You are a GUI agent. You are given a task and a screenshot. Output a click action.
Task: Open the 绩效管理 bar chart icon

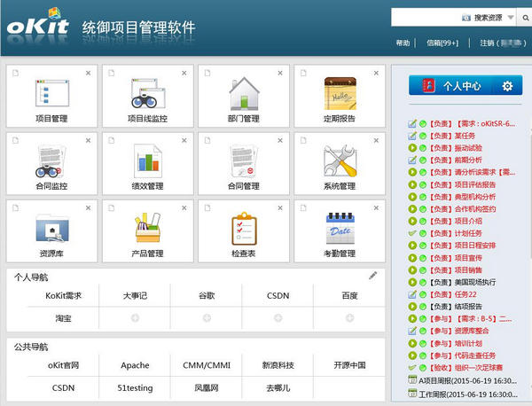[x=146, y=160]
